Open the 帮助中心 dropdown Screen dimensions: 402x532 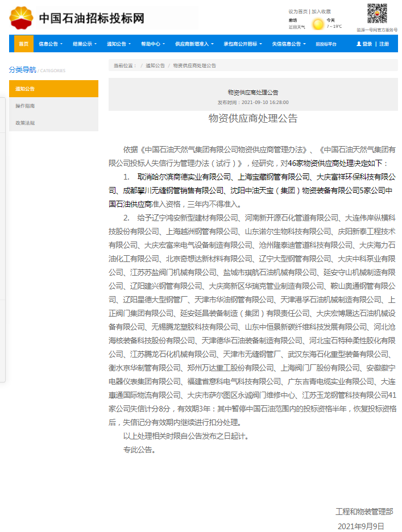point(153,44)
